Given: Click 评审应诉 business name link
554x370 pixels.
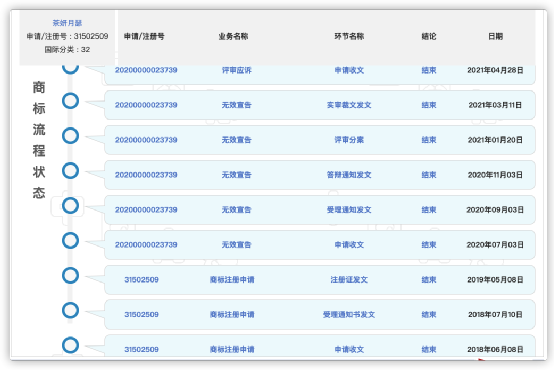Looking at the screenshot, I should [x=236, y=70].
